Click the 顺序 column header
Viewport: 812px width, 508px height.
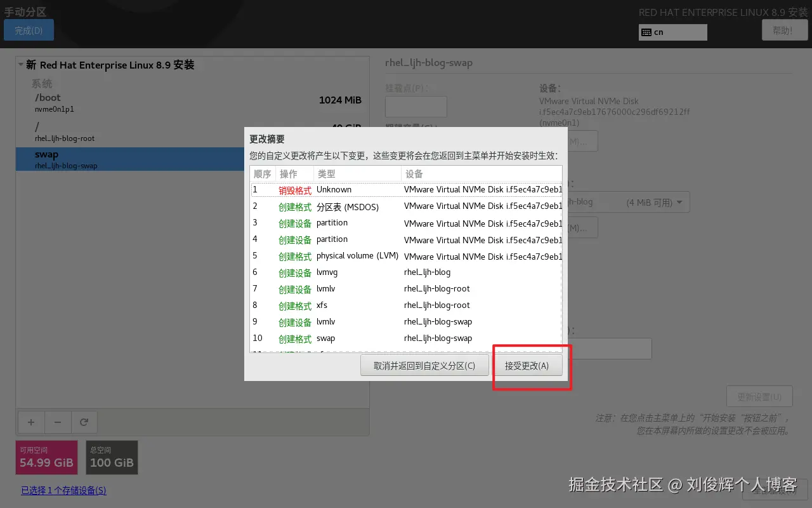click(263, 174)
